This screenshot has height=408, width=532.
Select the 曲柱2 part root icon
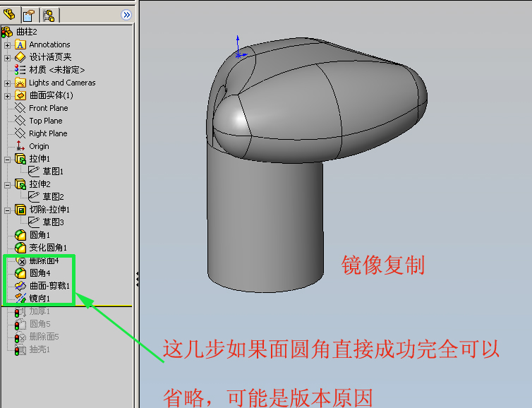click(7, 32)
